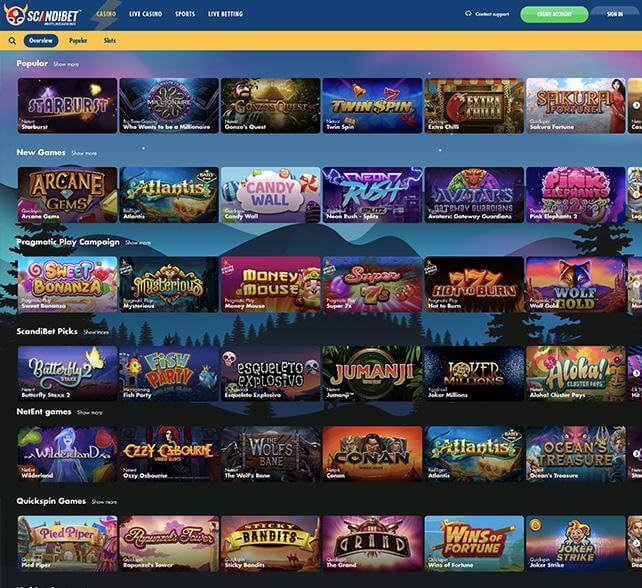Advance the New Games row arrow
Screen dimensions: 642x588
pyautogui.click(x=636, y=194)
